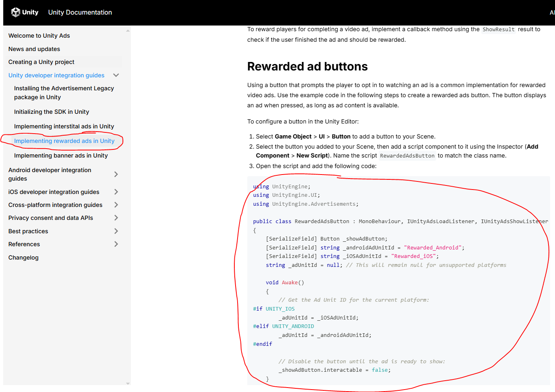Image resolution: width=555 pixels, height=392 pixels.
Task: Open iOS developer integration guides
Action: 54,192
